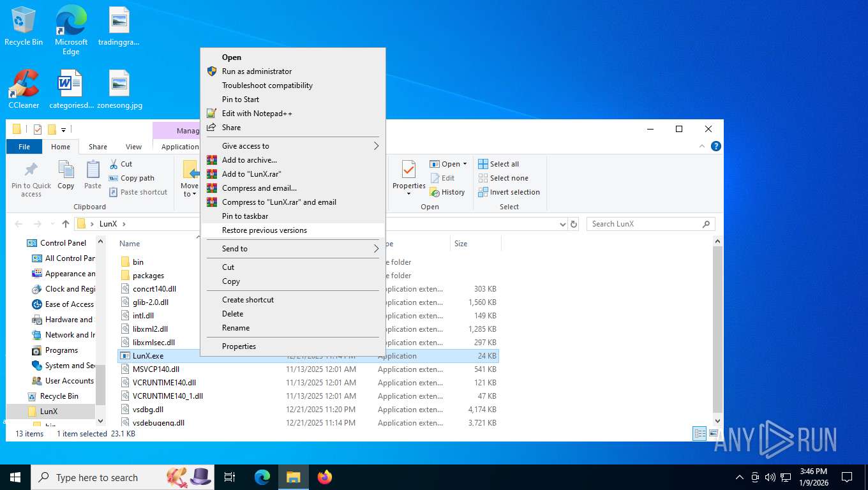
Task: Open the ribbon Open dropdown
Action: [448, 164]
